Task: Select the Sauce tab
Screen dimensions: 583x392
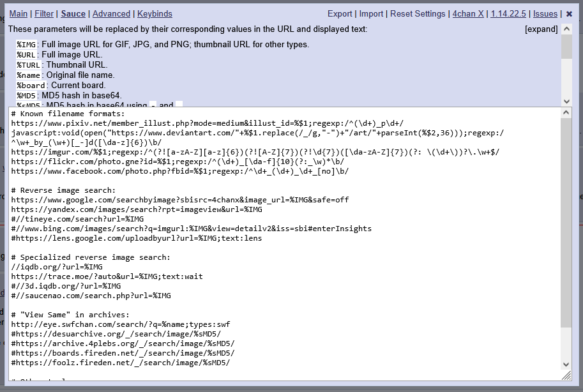Action: click(x=73, y=14)
